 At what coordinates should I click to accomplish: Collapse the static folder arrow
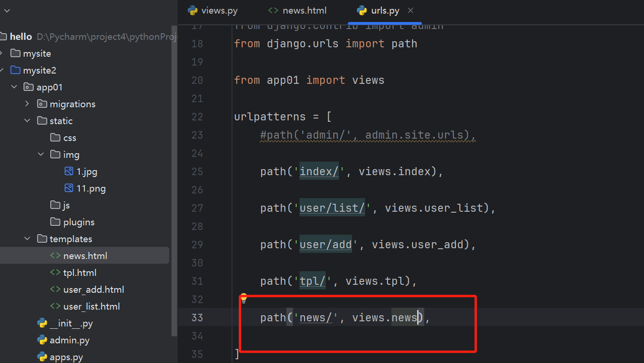27,121
